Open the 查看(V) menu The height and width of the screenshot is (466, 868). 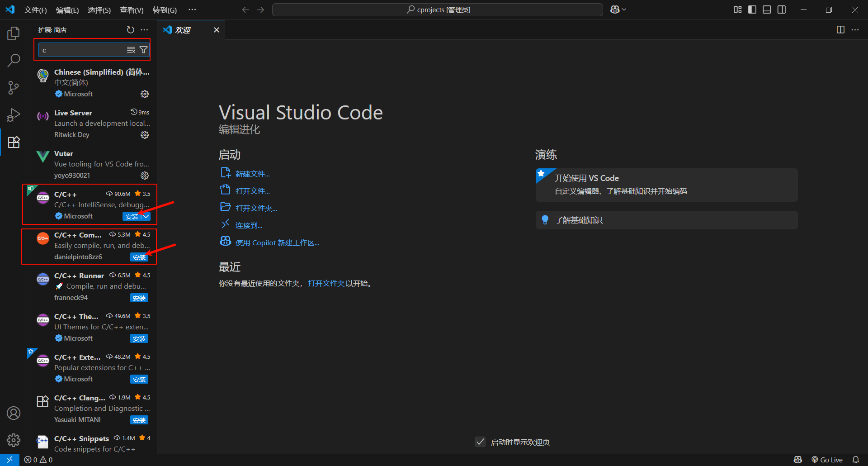click(132, 10)
